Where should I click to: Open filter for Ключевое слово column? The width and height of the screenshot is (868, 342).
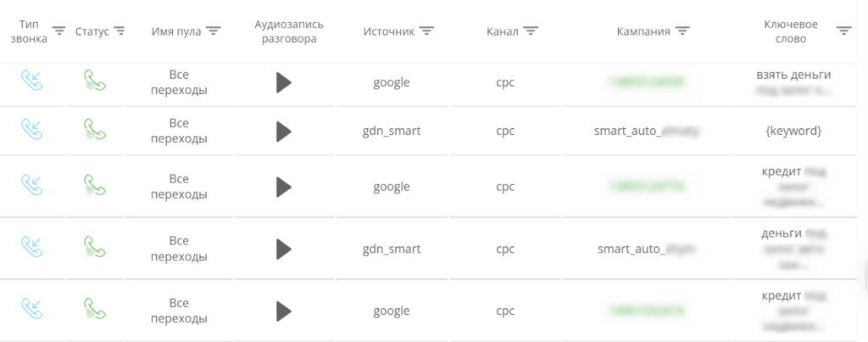[x=843, y=31]
